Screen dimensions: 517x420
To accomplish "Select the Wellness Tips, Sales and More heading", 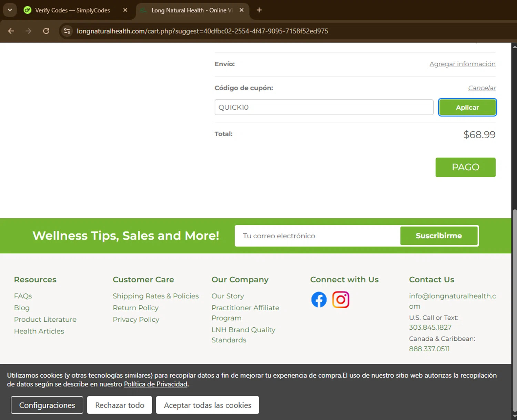I will 126,236.
